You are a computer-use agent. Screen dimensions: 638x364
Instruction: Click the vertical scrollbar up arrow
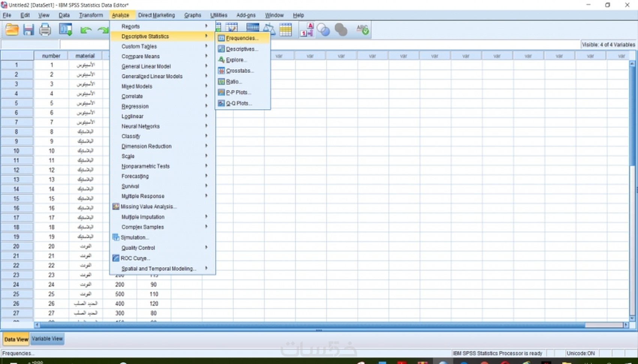[x=632, y=64]
